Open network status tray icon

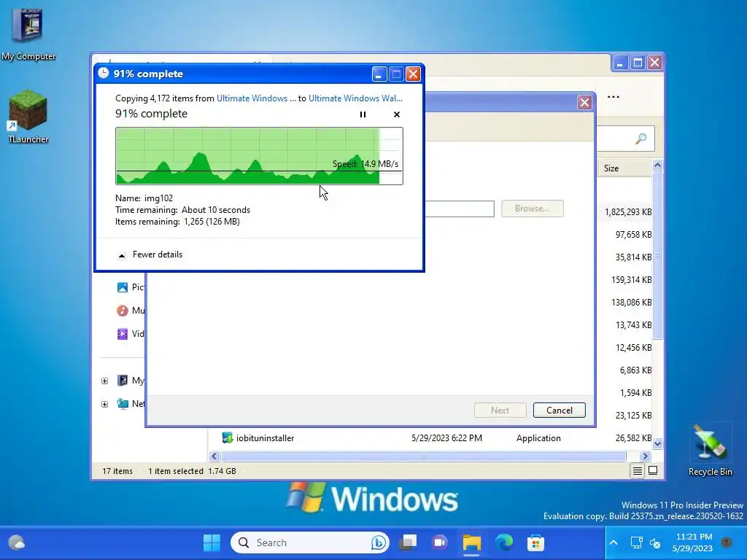click(636, 542)
